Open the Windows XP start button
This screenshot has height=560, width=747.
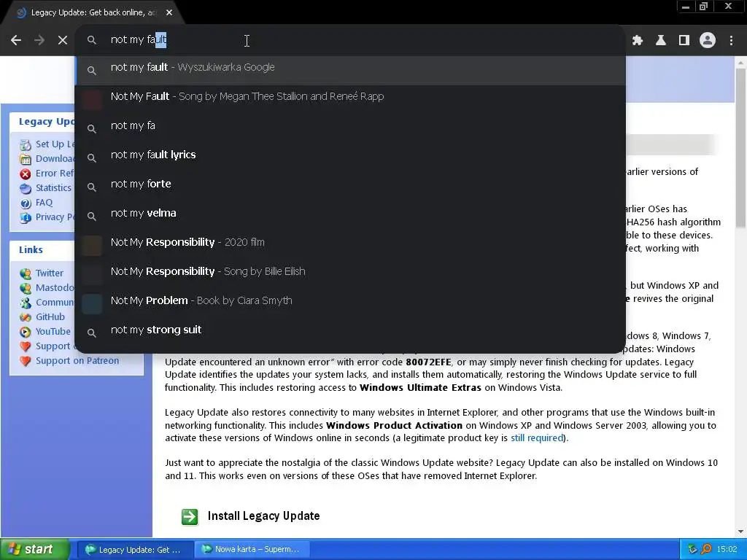coord(34,549)
